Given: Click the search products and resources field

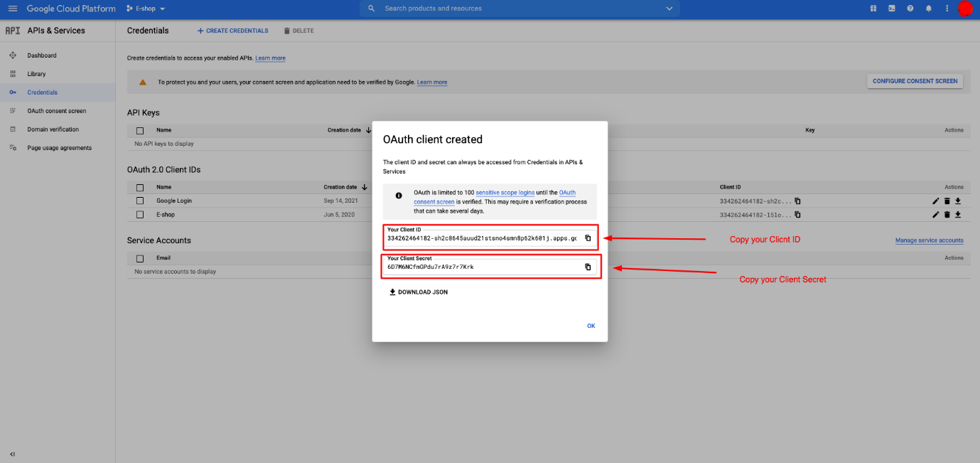Looking at the screenshot, I should pyautogui.click(x=519, y=9).
